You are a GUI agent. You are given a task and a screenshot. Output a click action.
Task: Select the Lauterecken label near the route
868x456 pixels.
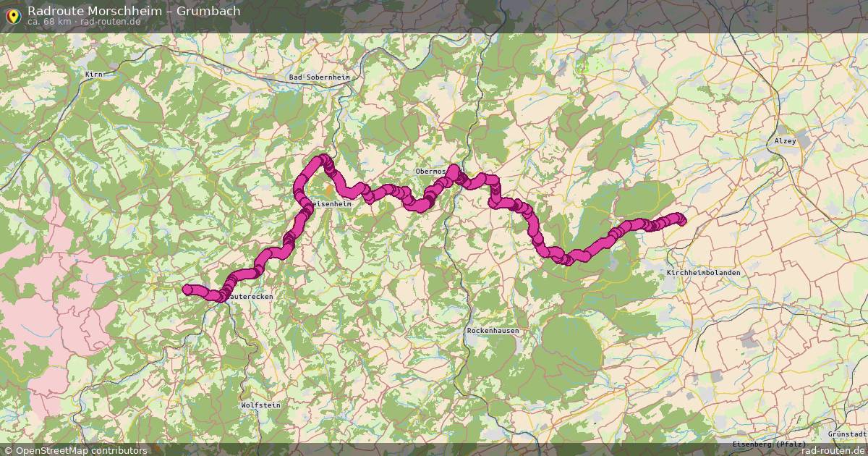[250, 297]
